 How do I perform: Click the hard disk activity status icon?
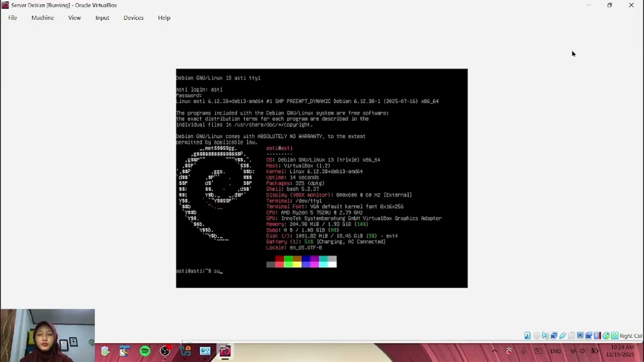coord(527,336)
